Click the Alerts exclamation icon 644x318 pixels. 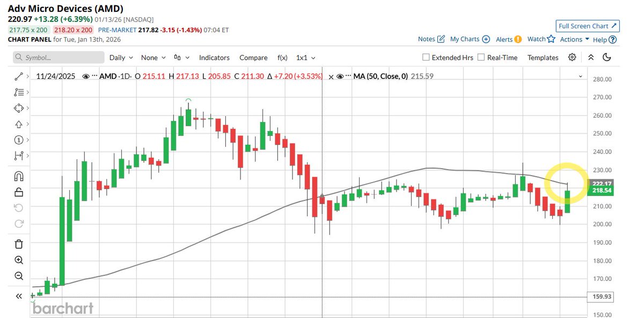click(x=518, y=39)
